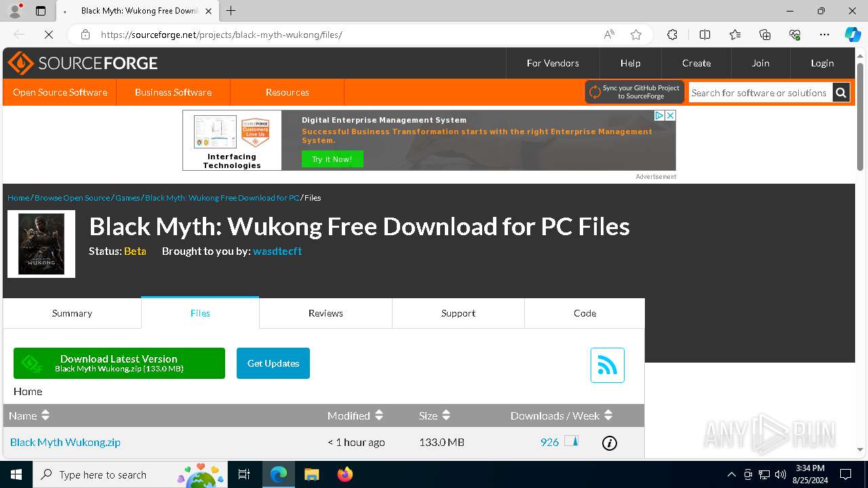Close the advertisement banner

pyautogui.click(x=670, y=116)
